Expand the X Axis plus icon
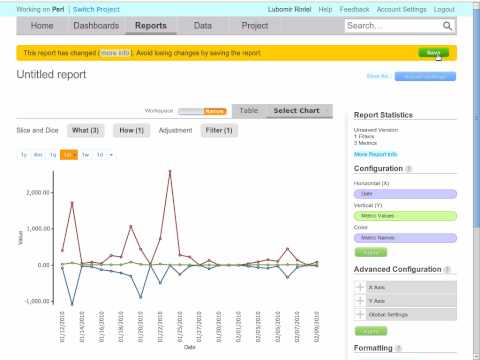This screenshot has height=360, width=480. 360,287
